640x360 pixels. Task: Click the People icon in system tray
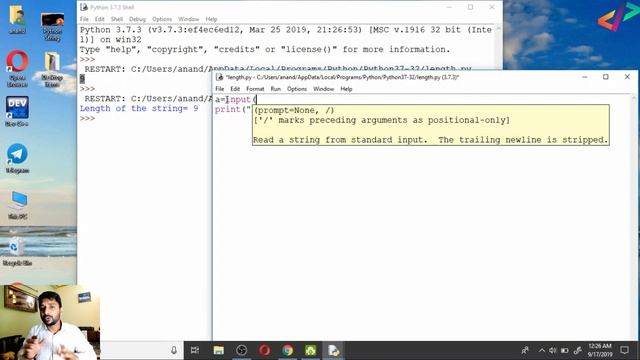pyautogui.click(x=525, y=350)
